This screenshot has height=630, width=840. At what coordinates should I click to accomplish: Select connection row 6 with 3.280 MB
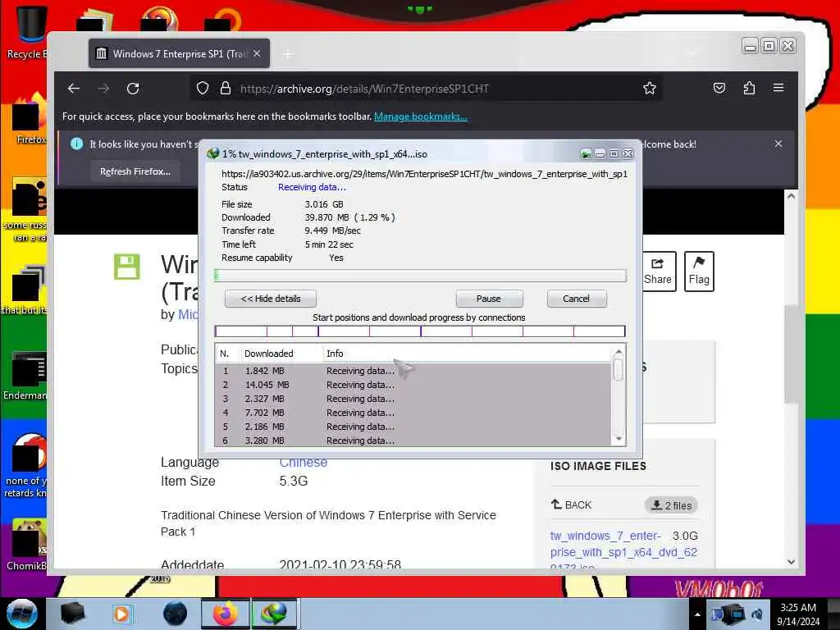point(413,441)
